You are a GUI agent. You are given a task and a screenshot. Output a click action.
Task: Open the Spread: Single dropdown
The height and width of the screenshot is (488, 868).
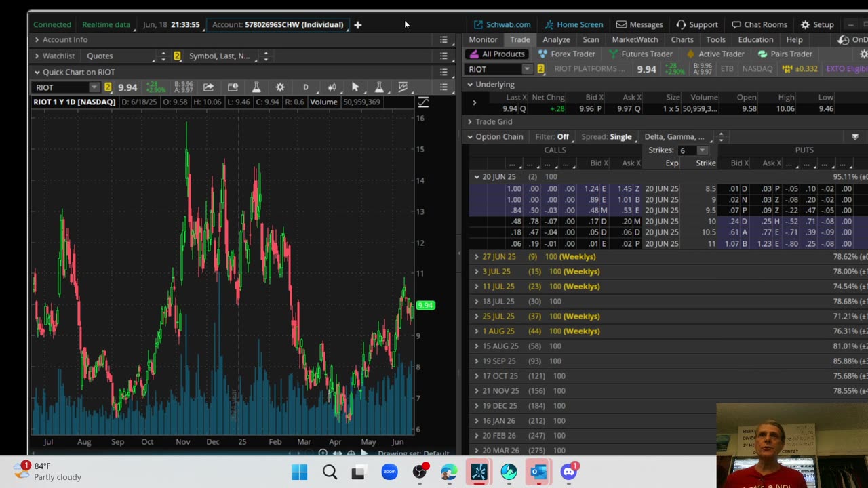pyautogui.click(x=607, y=137)
